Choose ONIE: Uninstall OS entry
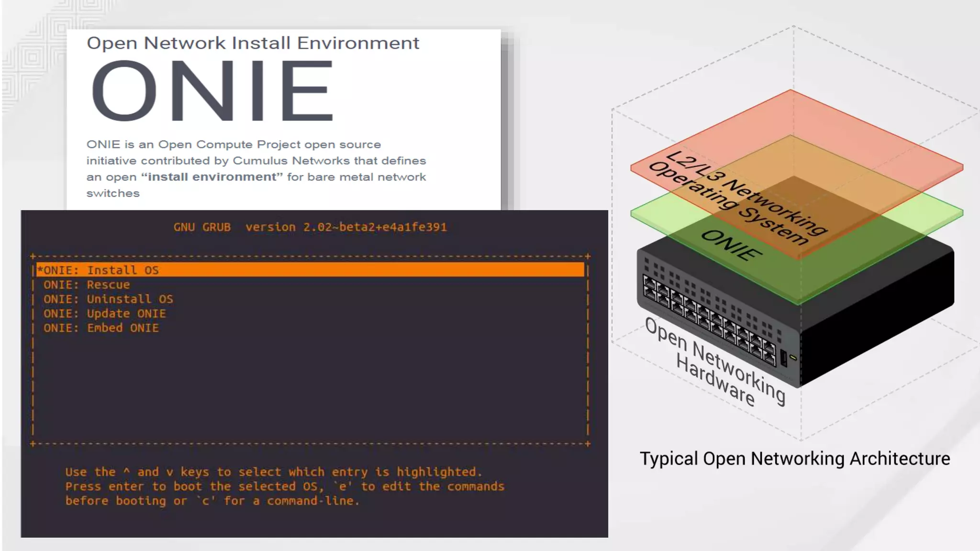This screenshot has width=980, height=551. point(108,299)
